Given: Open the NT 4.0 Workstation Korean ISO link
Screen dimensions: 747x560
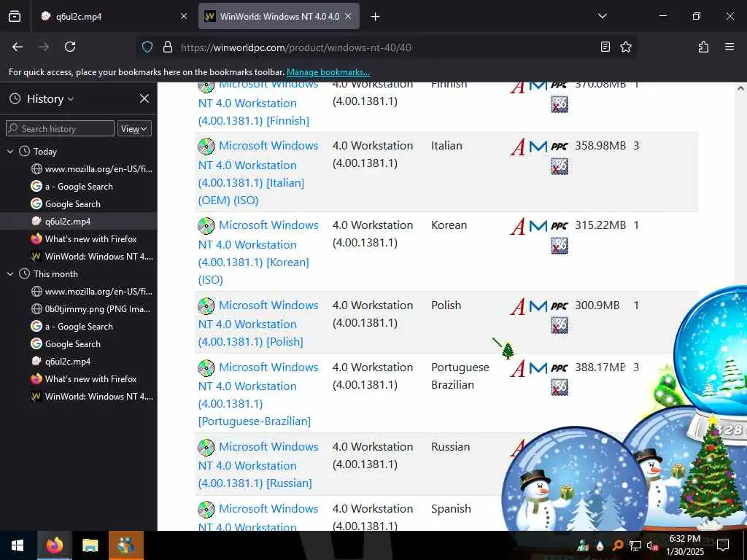Looking at the screenshot, I should (x=258, y=252).
